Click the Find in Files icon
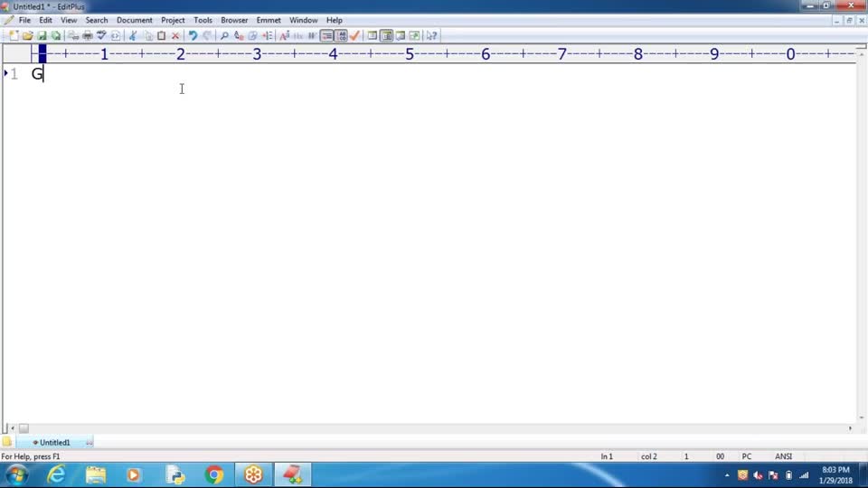 point(253,36)
